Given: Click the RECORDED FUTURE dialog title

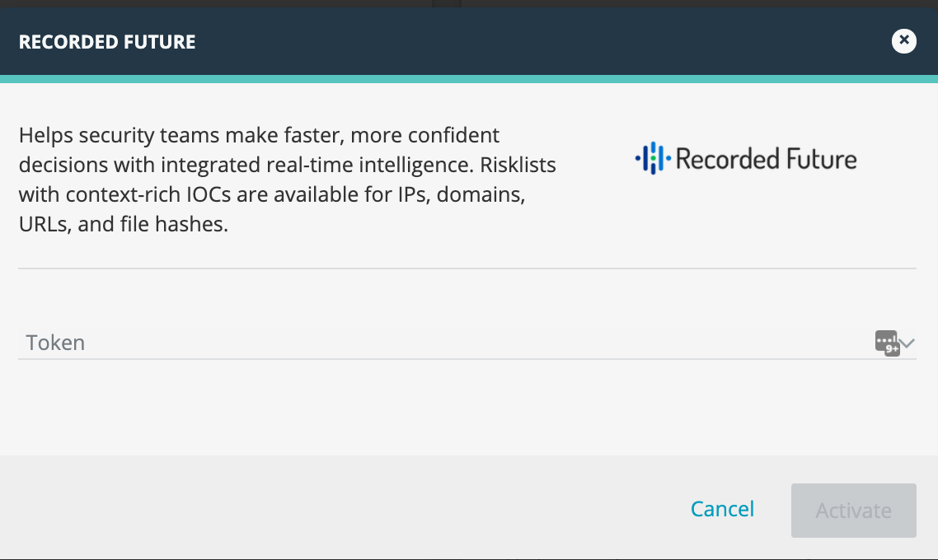Looking at the screenshot, I should (107, 42).
